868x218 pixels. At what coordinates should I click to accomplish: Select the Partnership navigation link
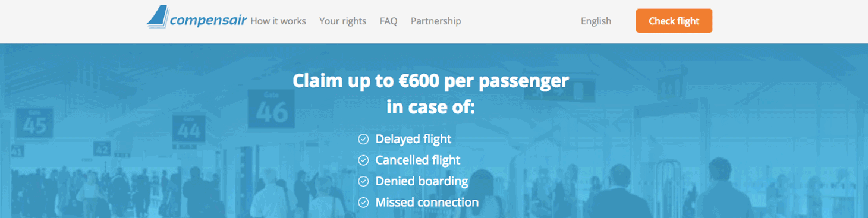[436, 21]
